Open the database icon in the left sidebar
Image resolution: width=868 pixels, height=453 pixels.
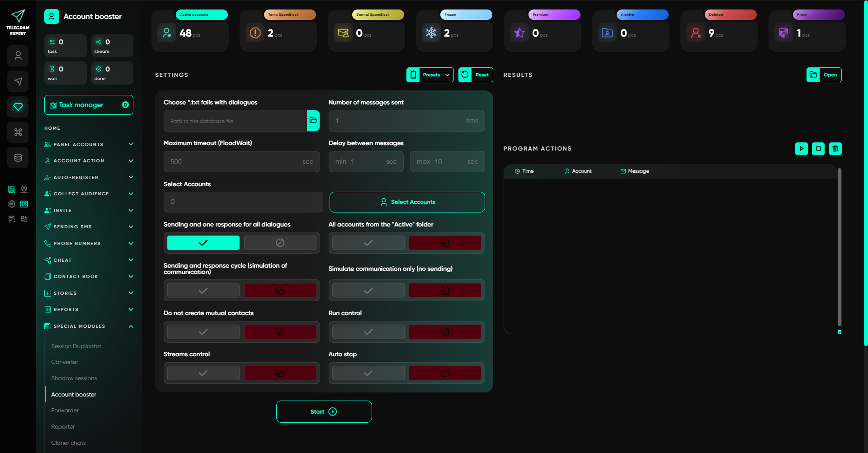pos(18,157)
